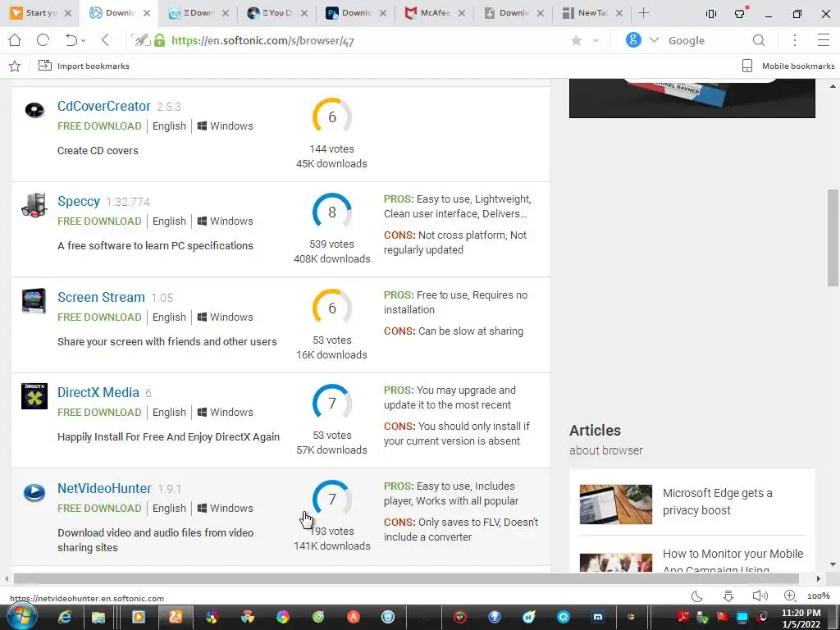
Task: Open the three-dot more options menu
Action: coord(795,40)
